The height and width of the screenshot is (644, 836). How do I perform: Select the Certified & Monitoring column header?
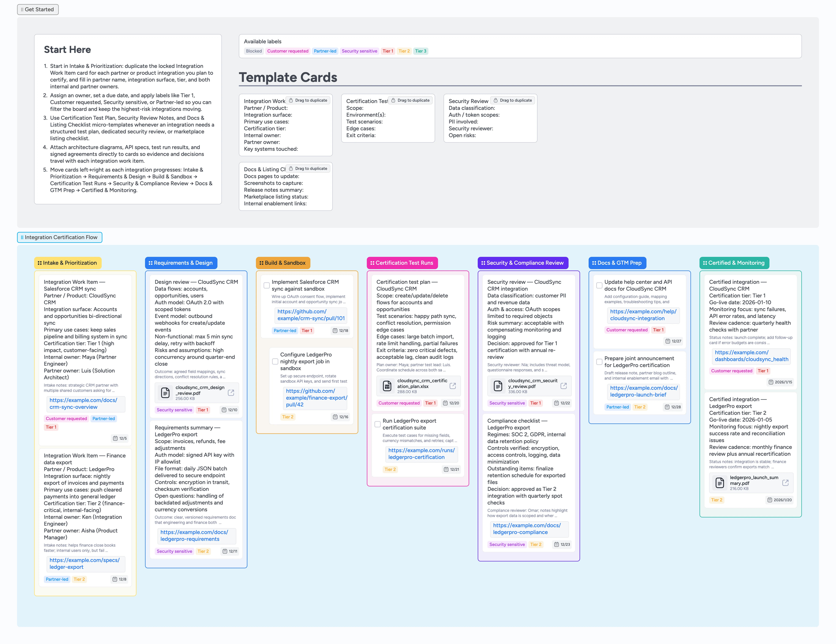click(734, 263)
